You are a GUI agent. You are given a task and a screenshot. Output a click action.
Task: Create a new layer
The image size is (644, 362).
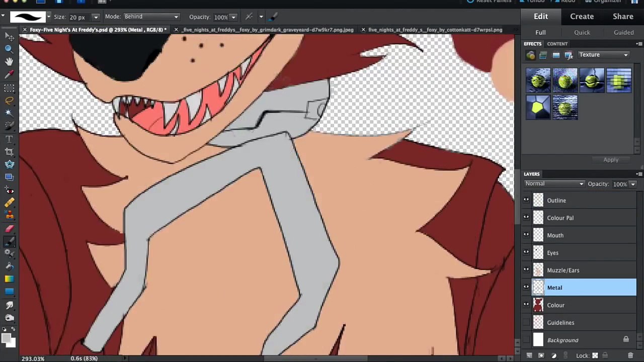(529, 355)
